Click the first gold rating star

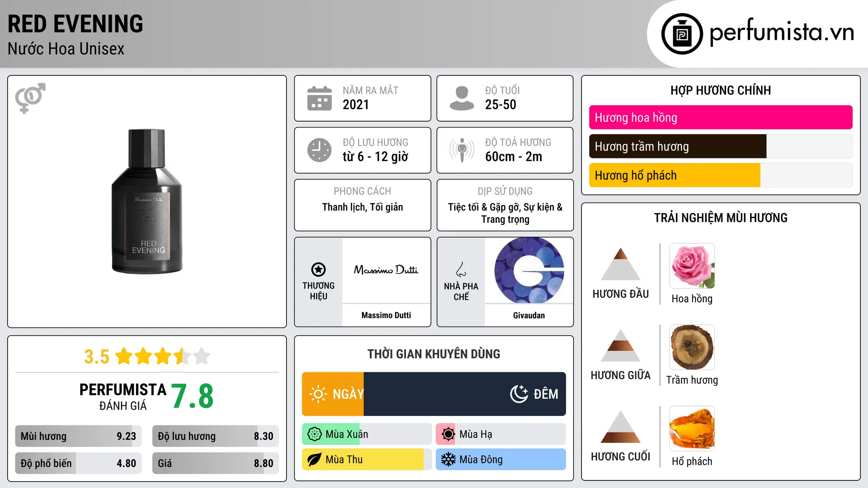pyautogui.click(x=124, y=356)
